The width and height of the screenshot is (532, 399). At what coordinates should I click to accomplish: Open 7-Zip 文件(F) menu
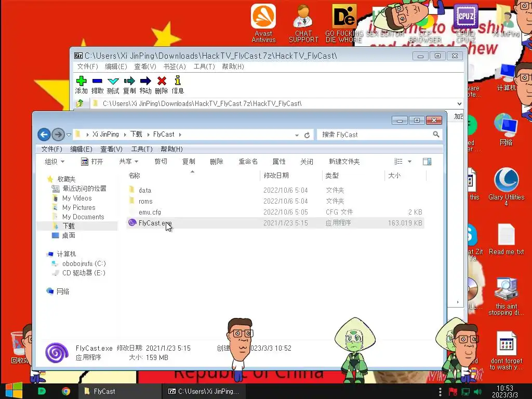tap(87, 66)
